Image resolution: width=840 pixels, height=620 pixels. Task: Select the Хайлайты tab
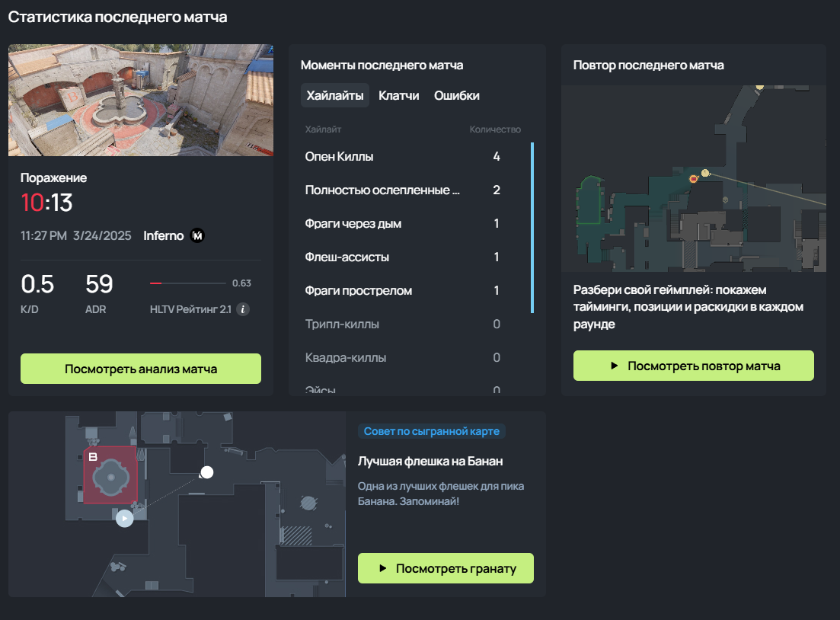point(334,95)
